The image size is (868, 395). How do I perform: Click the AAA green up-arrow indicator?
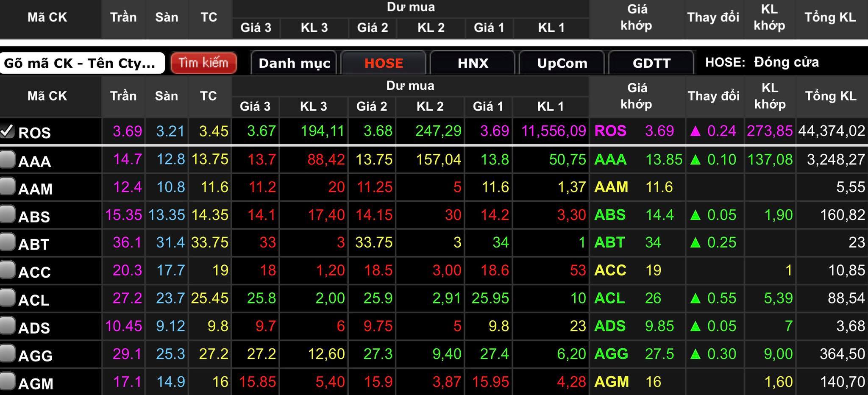tap(695, 160)
